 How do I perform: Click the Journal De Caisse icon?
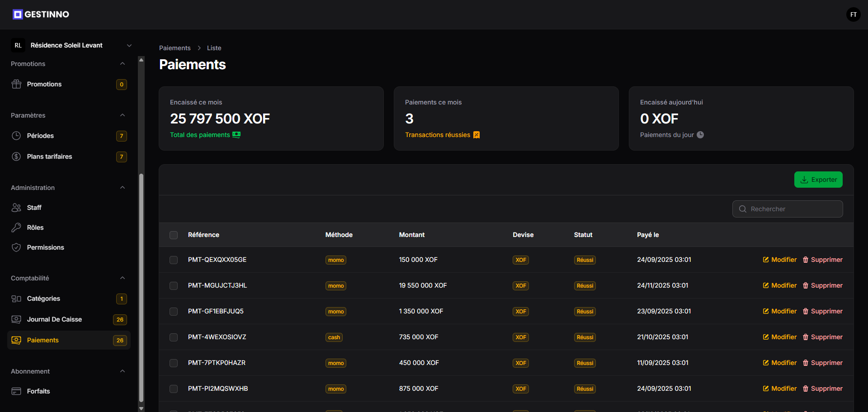16,319
